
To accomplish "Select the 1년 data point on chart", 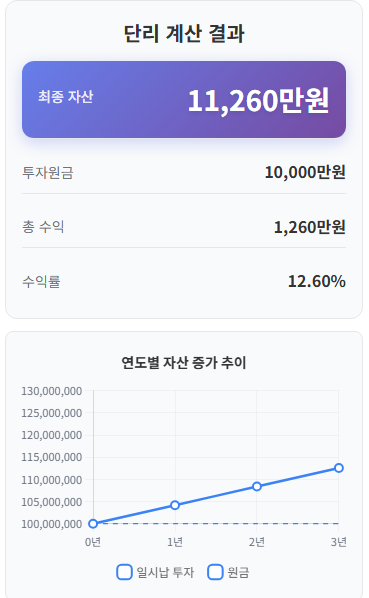I will (x=175, y=505).
